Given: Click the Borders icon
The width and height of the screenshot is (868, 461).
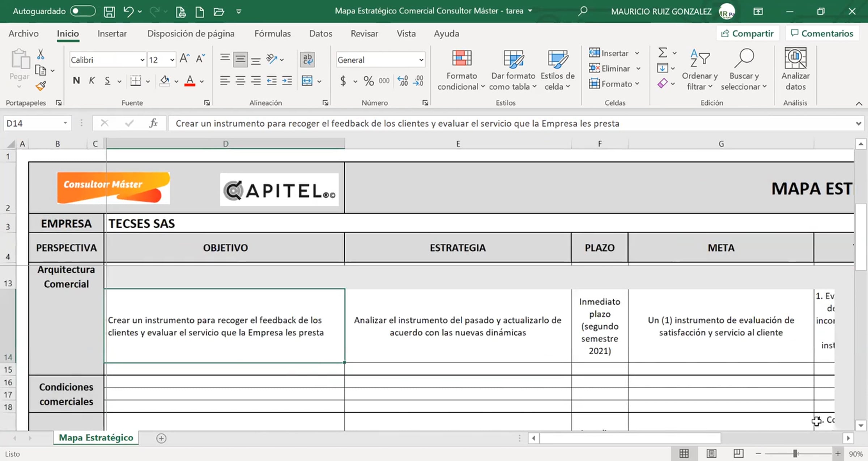Looking at the screenshot, I should [x=135, y=81].
